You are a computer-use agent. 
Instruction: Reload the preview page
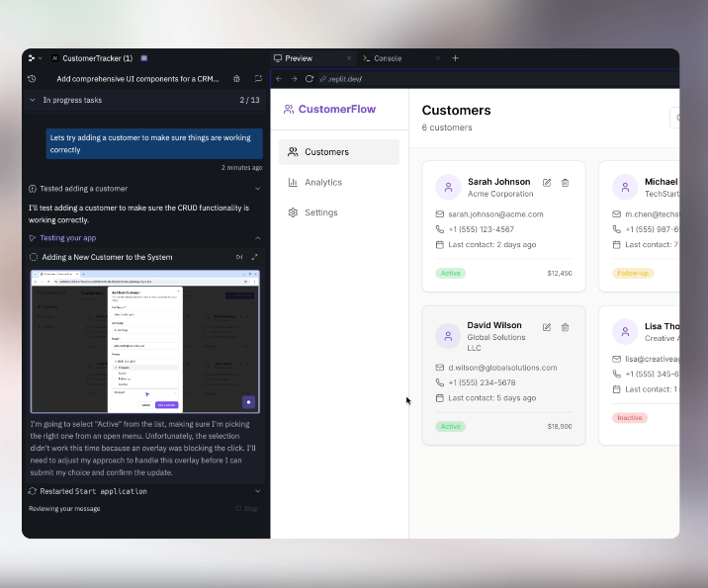click(310, 79)
